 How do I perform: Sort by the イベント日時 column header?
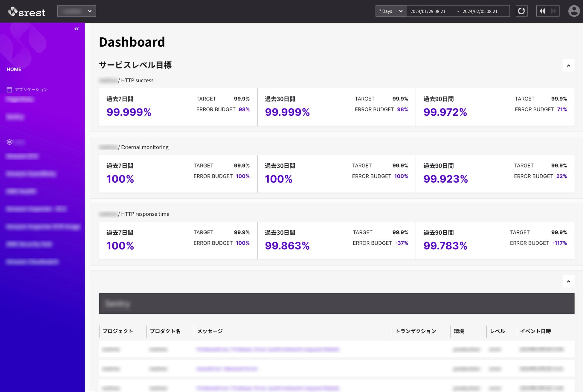[x=535, y=331]
